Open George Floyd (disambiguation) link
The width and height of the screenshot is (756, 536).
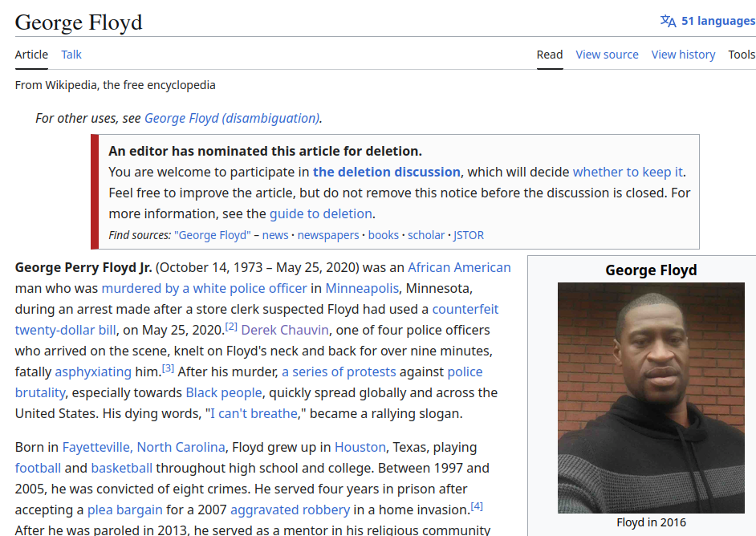232,118
